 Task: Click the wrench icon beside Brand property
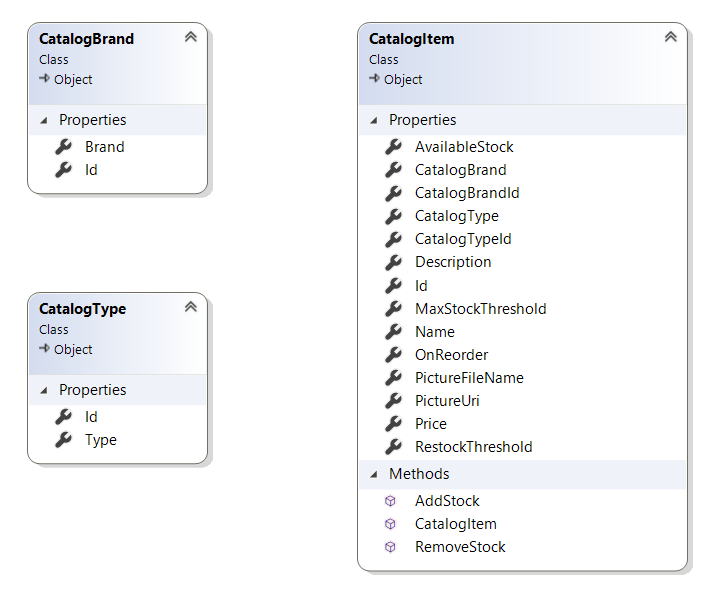click(64, 146)
